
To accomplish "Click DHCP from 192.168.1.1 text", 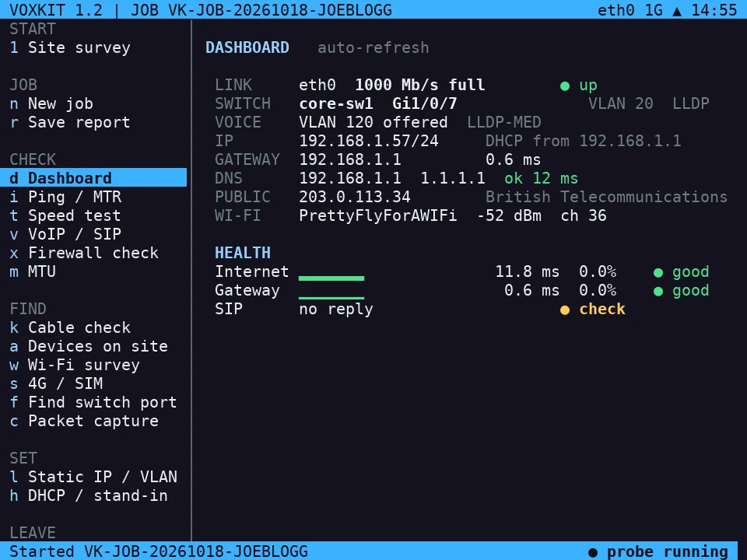I will click(584, 141).
